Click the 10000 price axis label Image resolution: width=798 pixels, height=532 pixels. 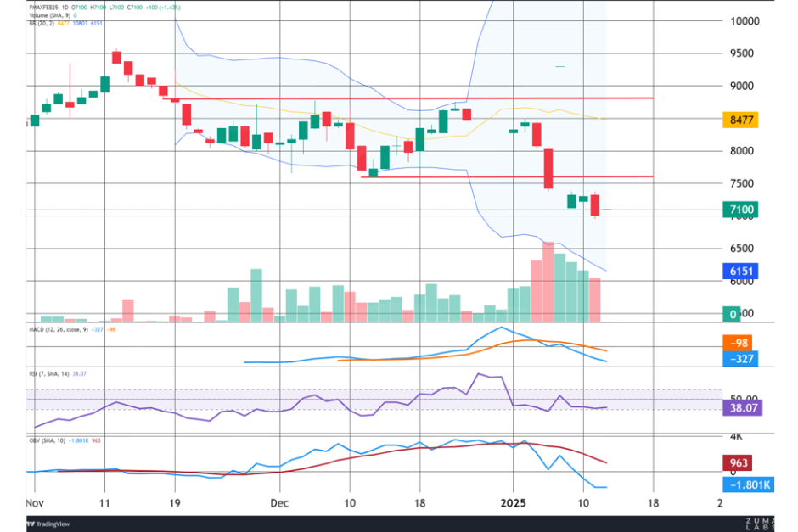tap(745, 21)
